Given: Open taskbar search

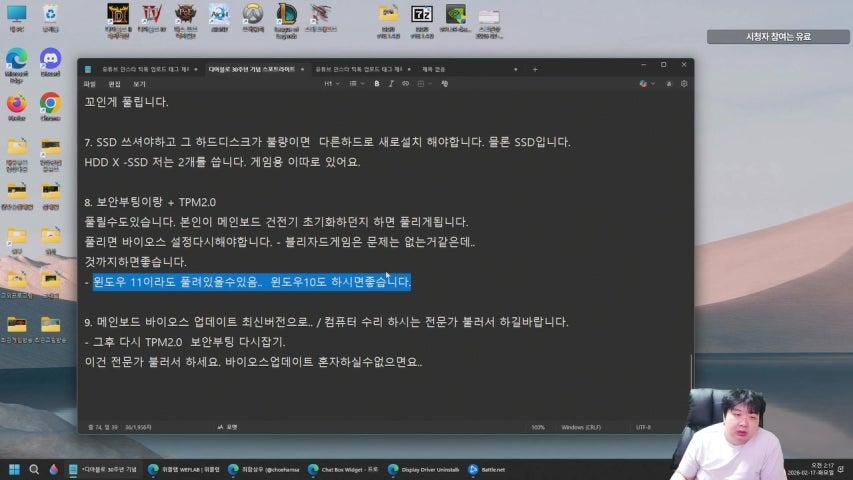Looking at the screenshot, I should coord(34,469).
